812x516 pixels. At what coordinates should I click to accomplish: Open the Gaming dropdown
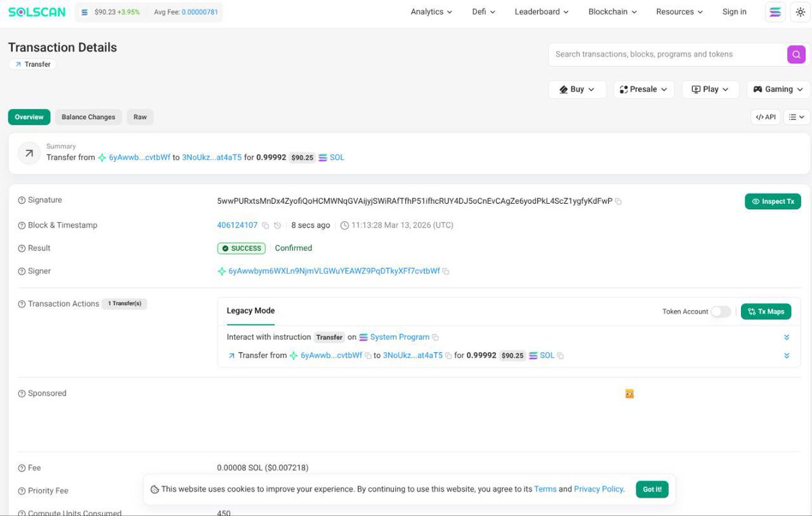[x=778, y=89]
